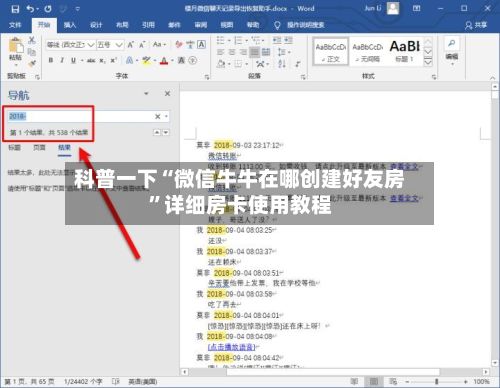Screen dimensions: 500x388
Task: Click the Shrink Font icon
Action: 142,44
